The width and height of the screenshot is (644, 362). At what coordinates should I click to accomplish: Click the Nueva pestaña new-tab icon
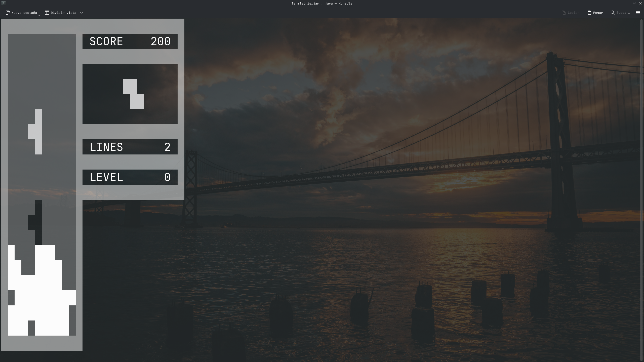(8, 13)
